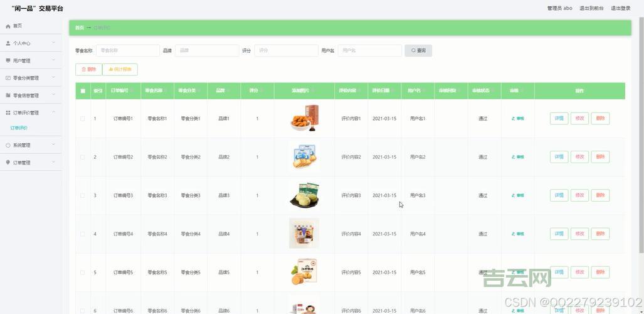The image size is (644, 314).
Task: Sort by the 零食分类 column header
Action: 191,91
